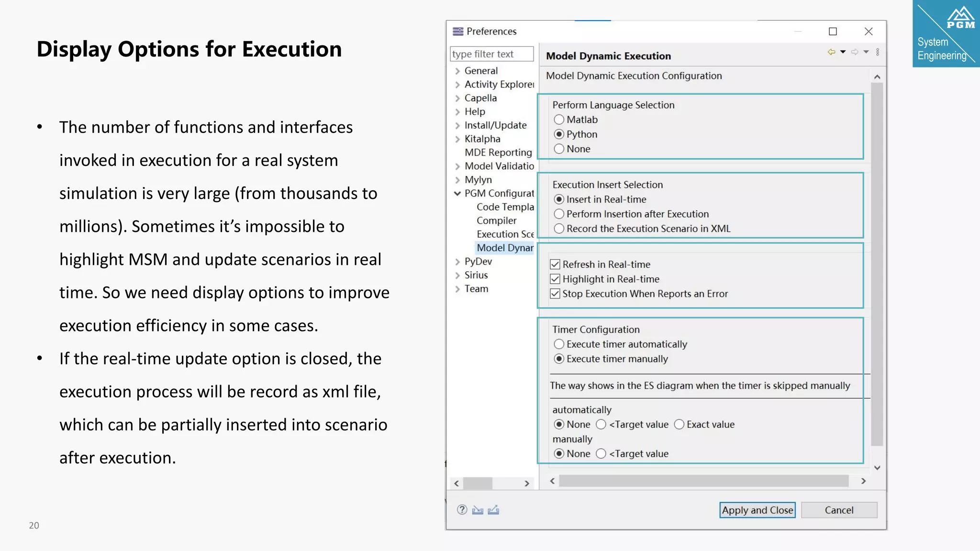This screenshot has width=980, height=551.
Task: Choose Record the Execution Scenario in XML
Action: (x=559, y=229)
